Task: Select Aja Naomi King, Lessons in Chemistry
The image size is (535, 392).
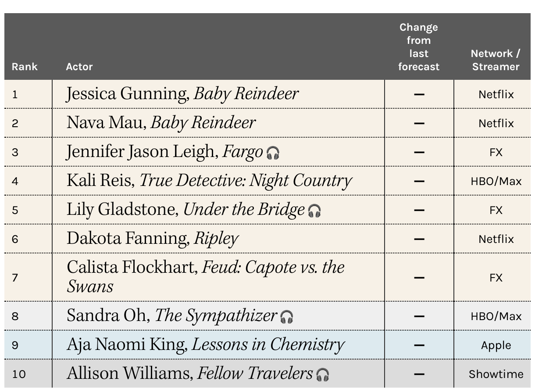Action: (x=205, y=345)
